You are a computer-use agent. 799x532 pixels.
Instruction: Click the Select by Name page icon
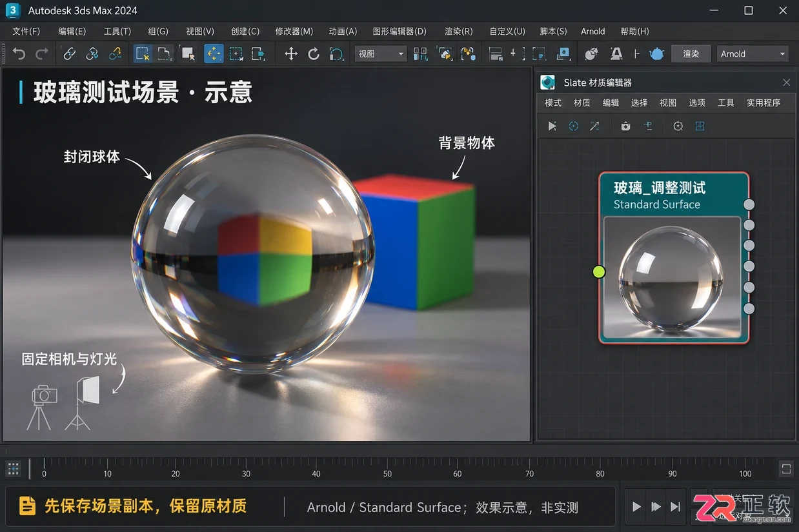tap(165, 54)
